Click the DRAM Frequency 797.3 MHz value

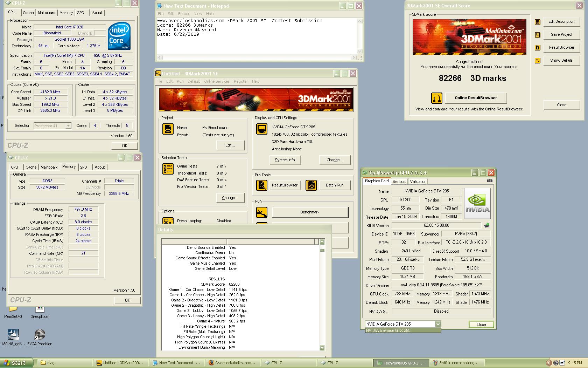pos(83,210)
